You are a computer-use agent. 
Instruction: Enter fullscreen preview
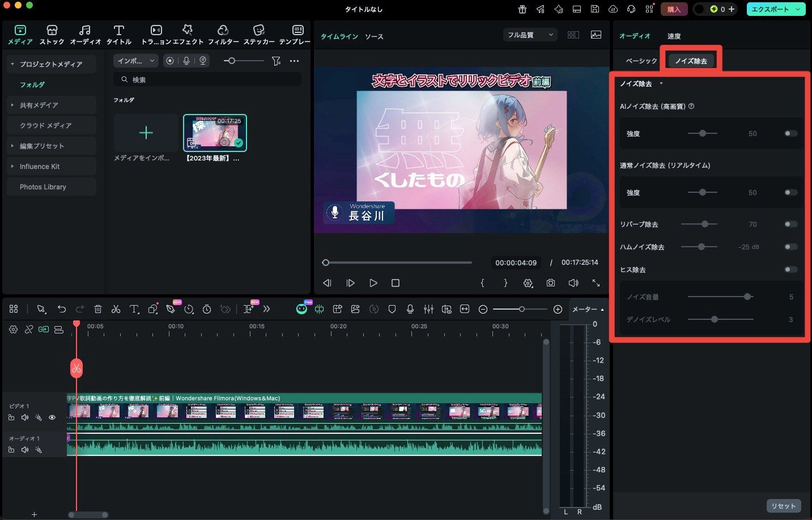pyautogui.click(x=596, y=282)
